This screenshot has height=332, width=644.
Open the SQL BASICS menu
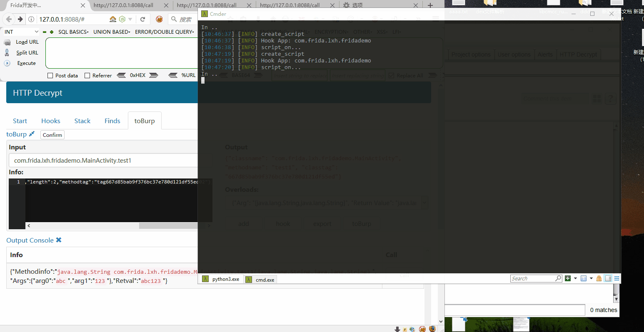[x=73, y=32]
